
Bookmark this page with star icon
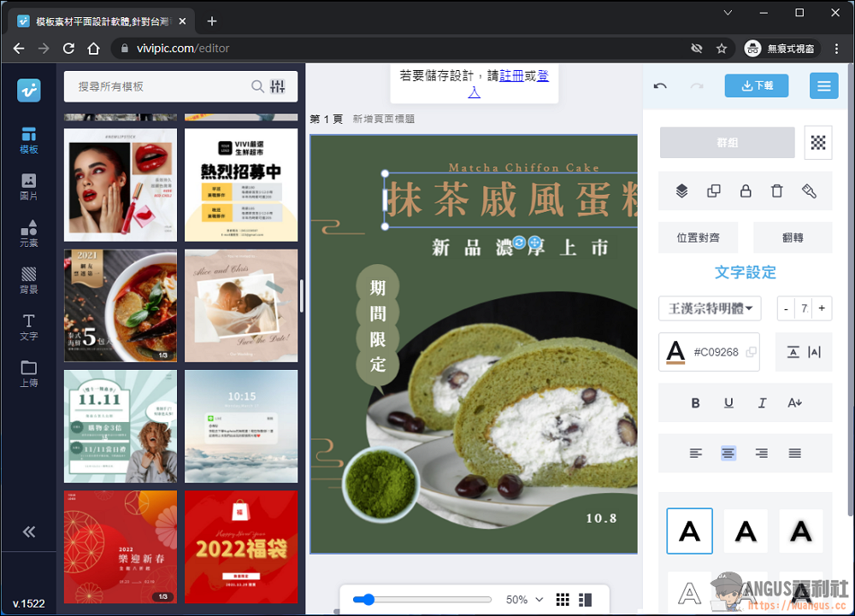point(722,49)
